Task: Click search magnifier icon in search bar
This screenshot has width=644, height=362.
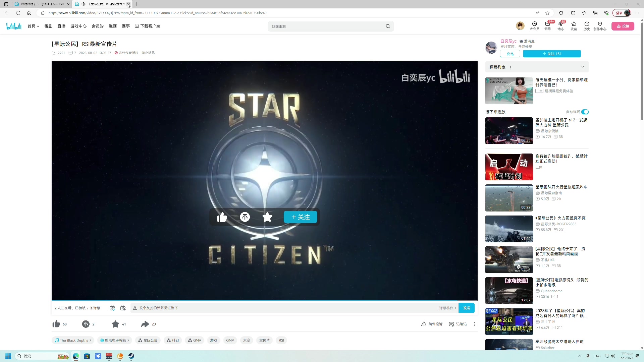Action: coord(388,26)
